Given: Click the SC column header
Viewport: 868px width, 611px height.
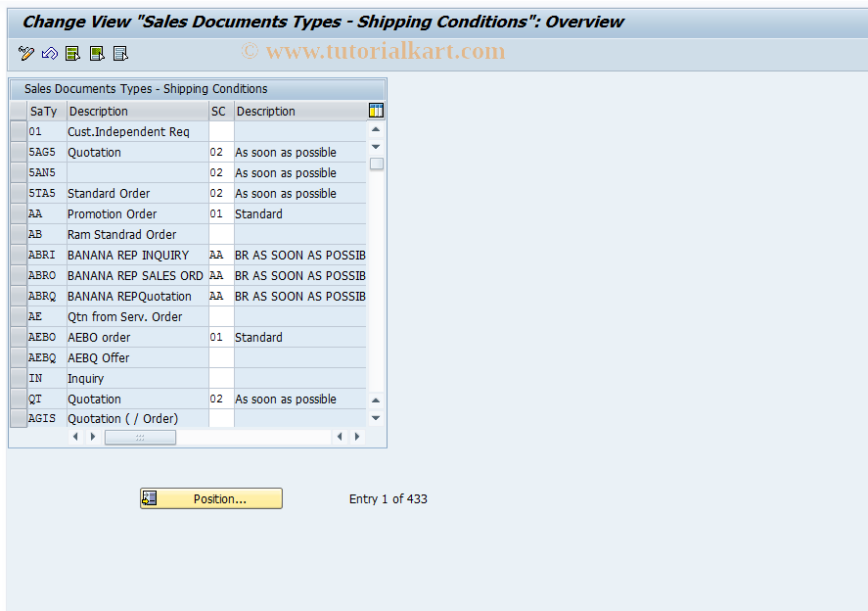Looking at the screenshot, I should [218, 111].
